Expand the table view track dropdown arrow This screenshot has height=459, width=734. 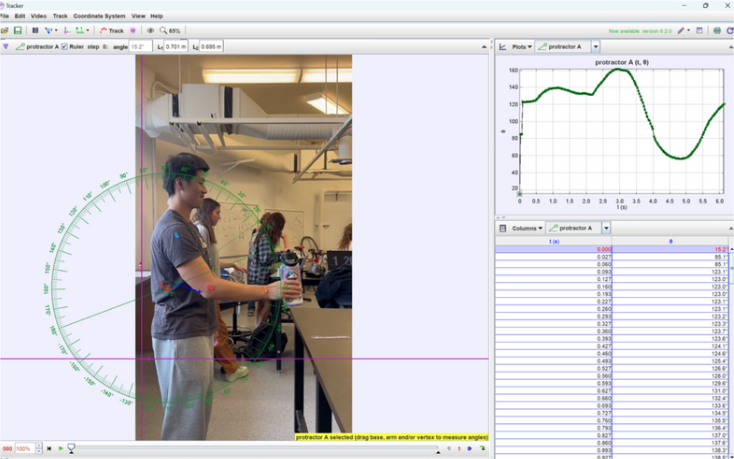(x=606, y=228)
